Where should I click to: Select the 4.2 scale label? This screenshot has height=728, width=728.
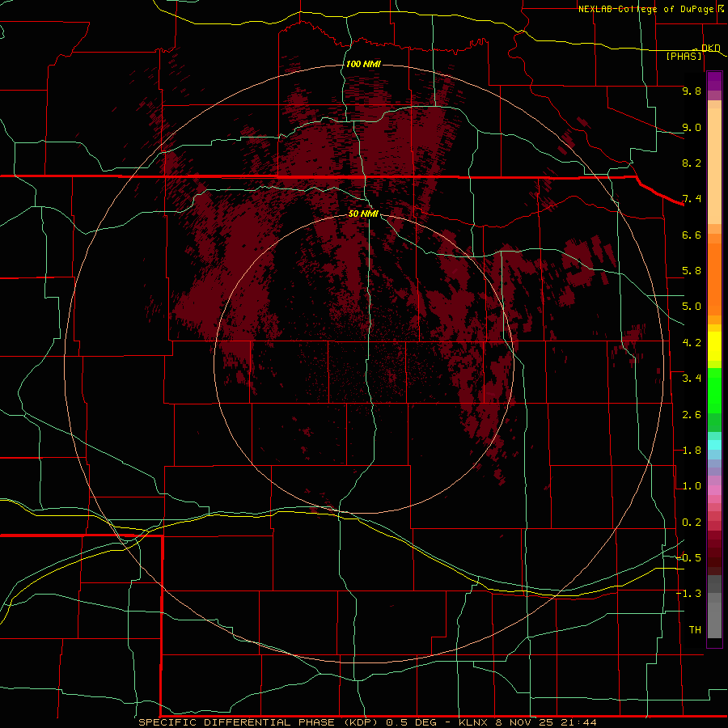tap(692, 343)
